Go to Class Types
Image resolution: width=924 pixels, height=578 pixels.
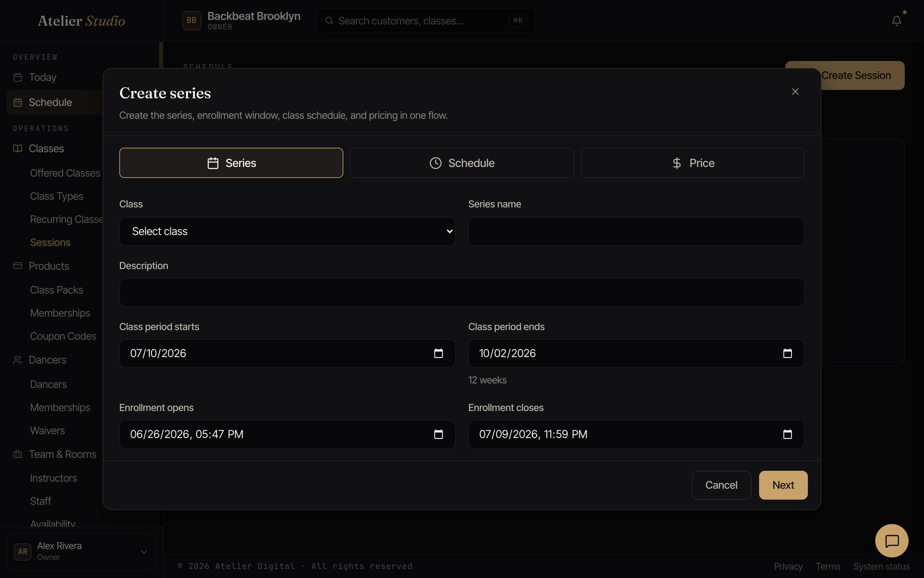56,197
